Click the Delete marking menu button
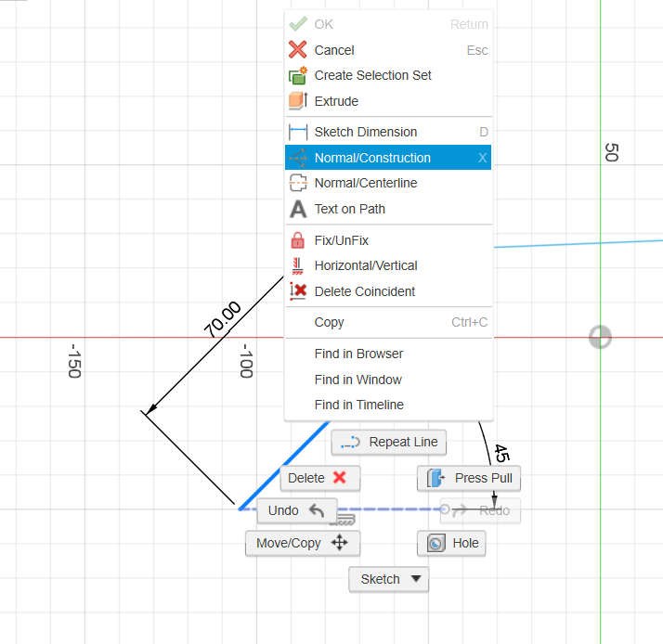Screen dimensions: 663x644 click(320, 478)
